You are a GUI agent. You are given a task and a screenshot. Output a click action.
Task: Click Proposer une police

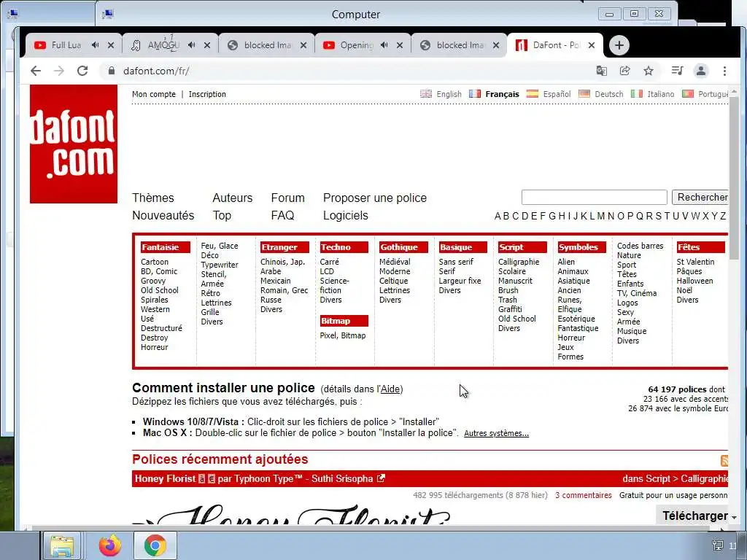click(x=375, y=198)
